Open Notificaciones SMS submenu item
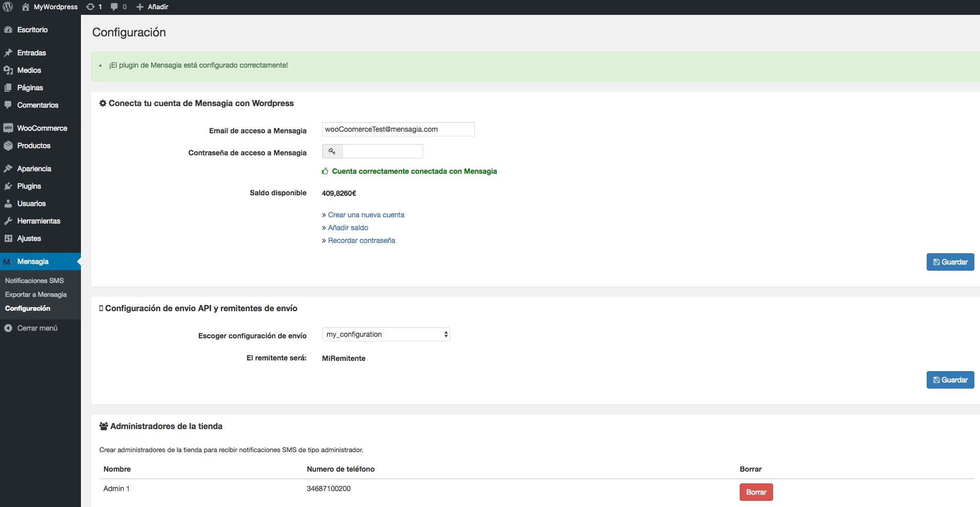The width and height of the screenshot is (980, 507). click(34, 280)
